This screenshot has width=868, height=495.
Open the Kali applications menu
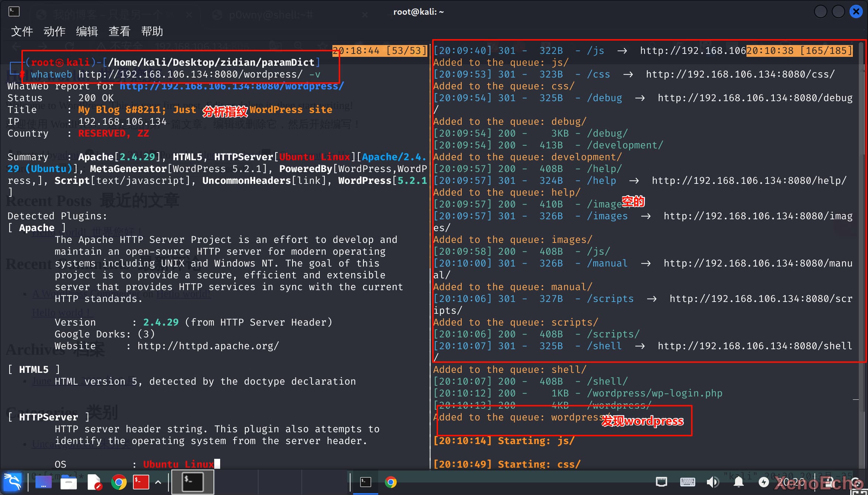[13, 482]
